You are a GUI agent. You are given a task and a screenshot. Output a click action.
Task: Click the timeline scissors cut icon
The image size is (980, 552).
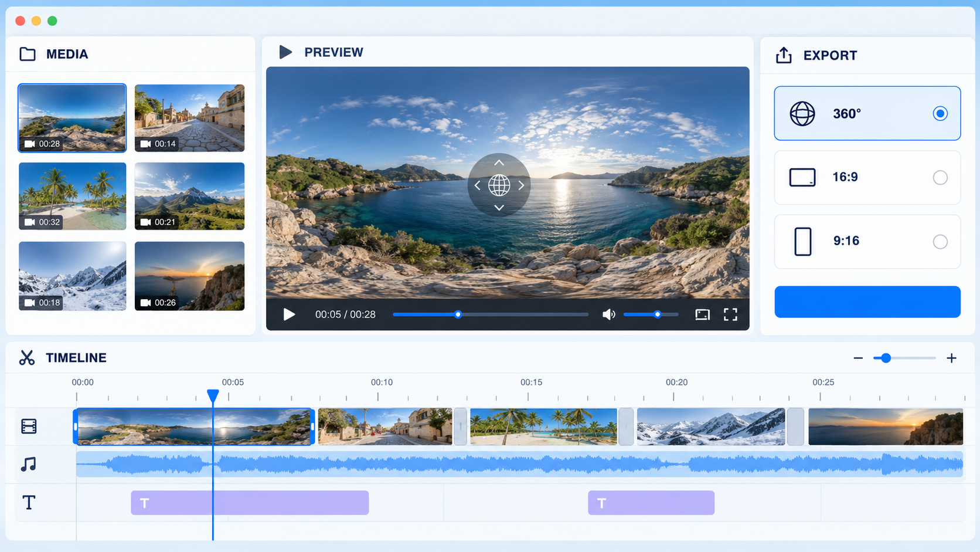(27, 357)
